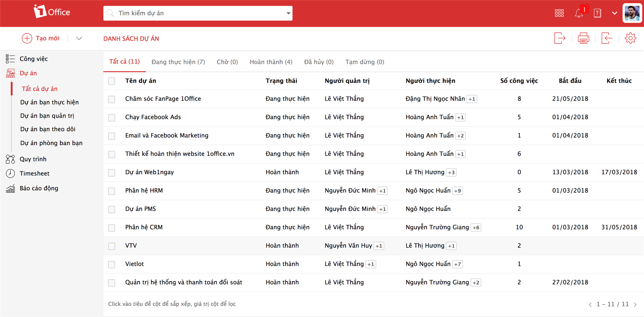The width and height of the screenshot is (644, 317).
Task: Click the Tạo mới plus icon
Action: [x=27, y=38]
